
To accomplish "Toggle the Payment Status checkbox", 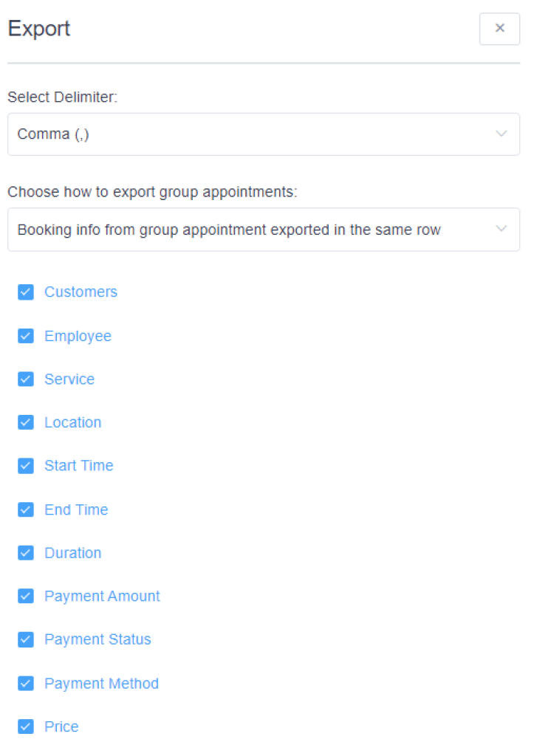I will click(x=26, y=639).
